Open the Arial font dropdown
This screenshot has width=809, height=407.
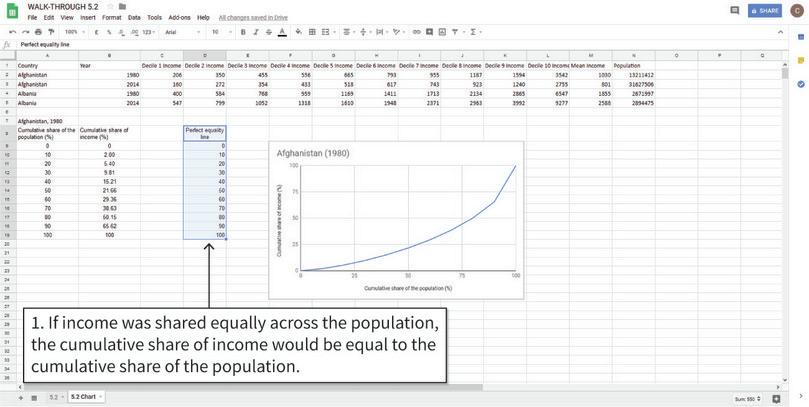pyautogui.click(x=183, y=32)
